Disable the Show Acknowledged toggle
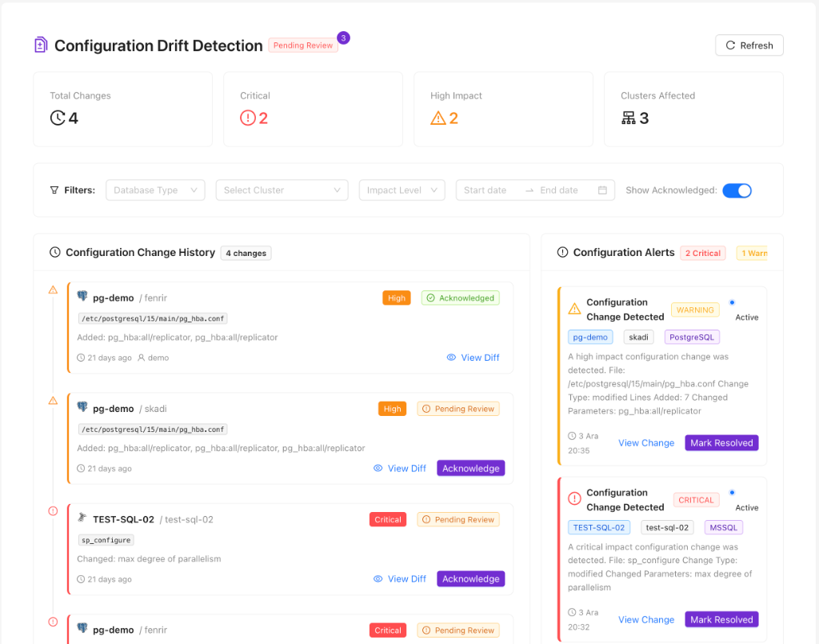819x644 pixels. coord(737,190)
